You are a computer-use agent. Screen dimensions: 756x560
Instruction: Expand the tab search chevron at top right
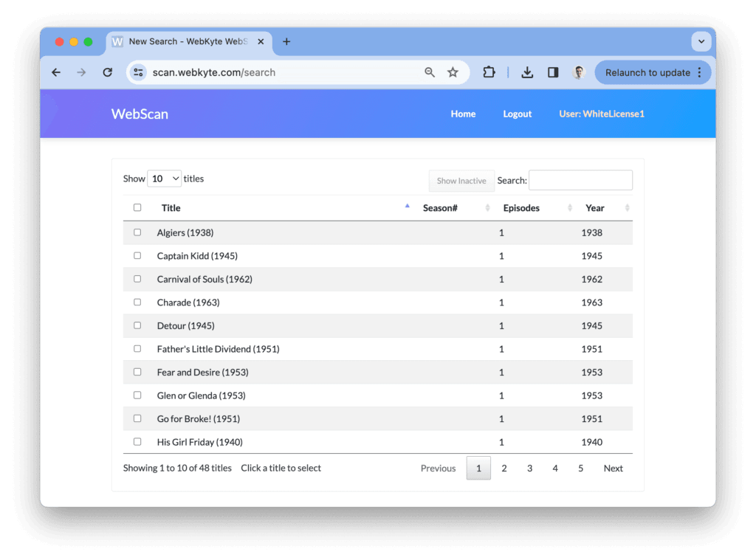tap(701, 41)
